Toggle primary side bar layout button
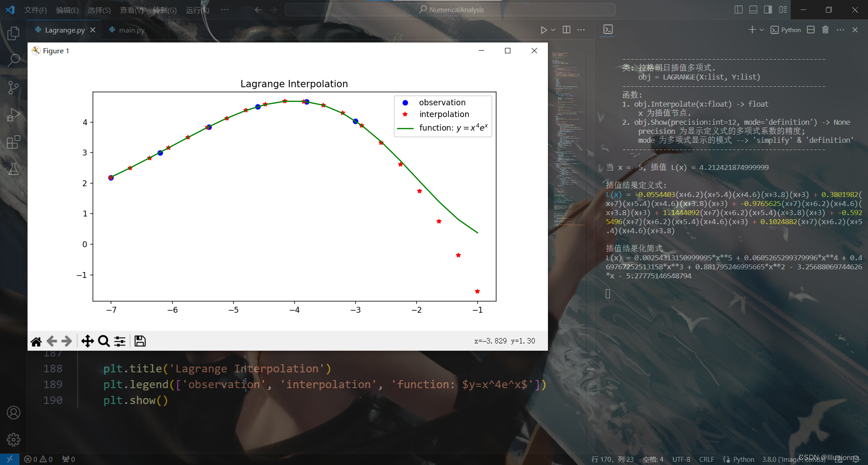Image resolution: width=868 pixels, height=465 pixels. [739, 9]
